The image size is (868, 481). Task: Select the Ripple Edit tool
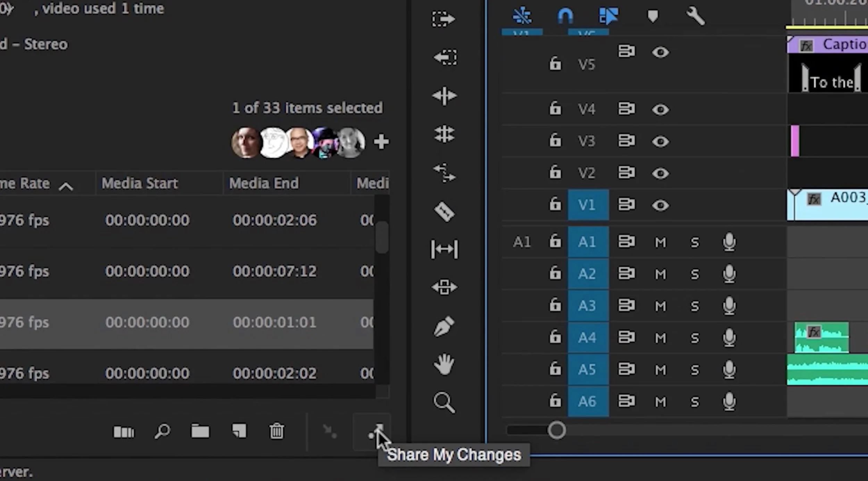[444, 96]
